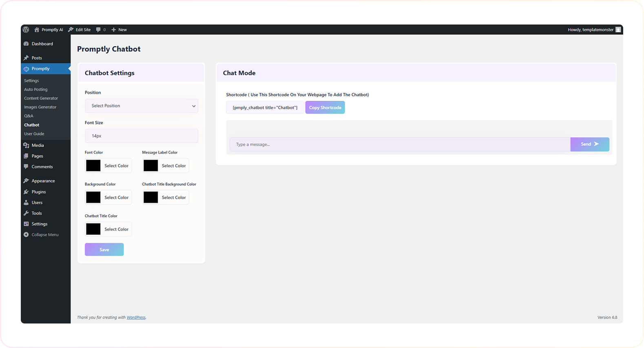Click the user avatar in admin bar
Viewport: 644px width, 348px height.
click(x=618, y=30)
